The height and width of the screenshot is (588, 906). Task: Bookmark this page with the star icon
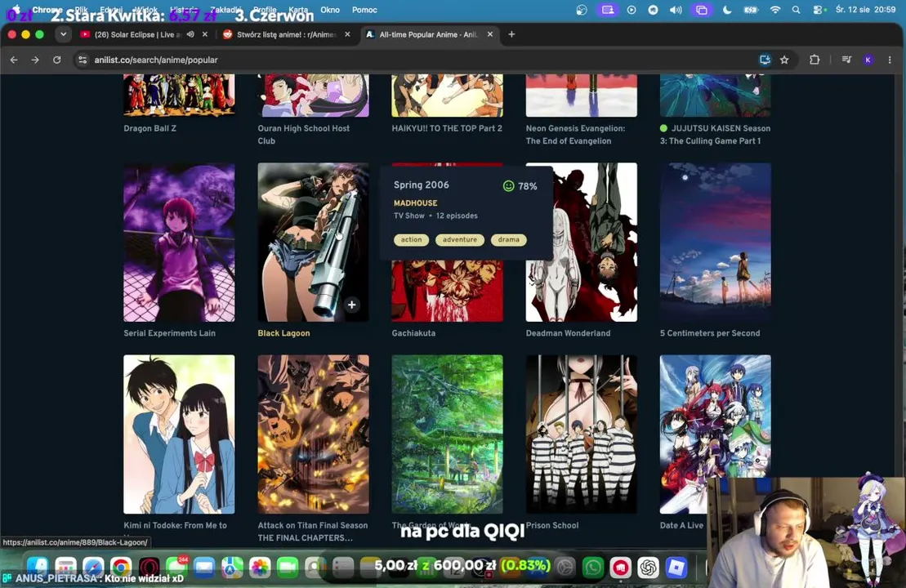coord(784,60)
